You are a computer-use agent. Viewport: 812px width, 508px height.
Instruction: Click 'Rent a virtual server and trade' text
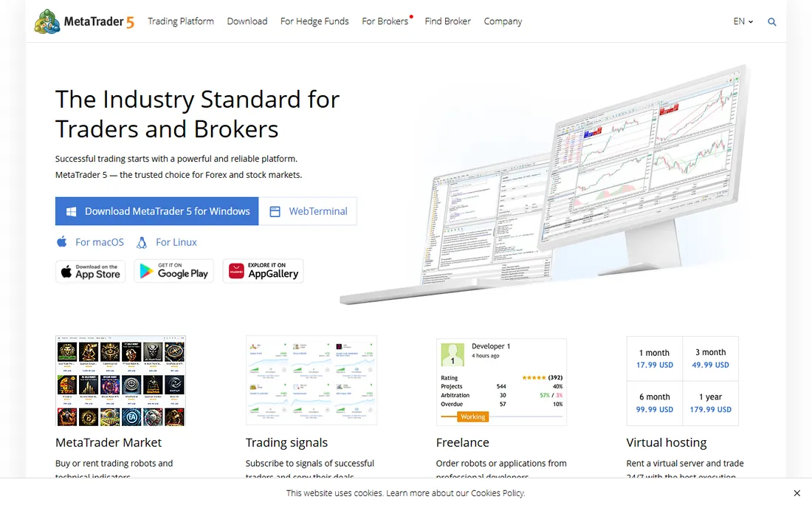point(684,463)
